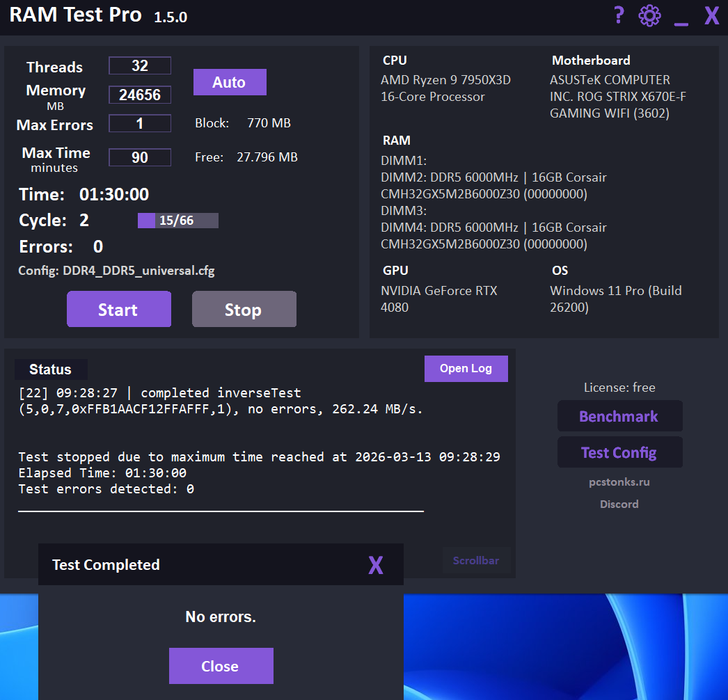This screenshot has width=728, height=700.
Task: Minimize RAM Test Pro window
Action: pos(681,23)
